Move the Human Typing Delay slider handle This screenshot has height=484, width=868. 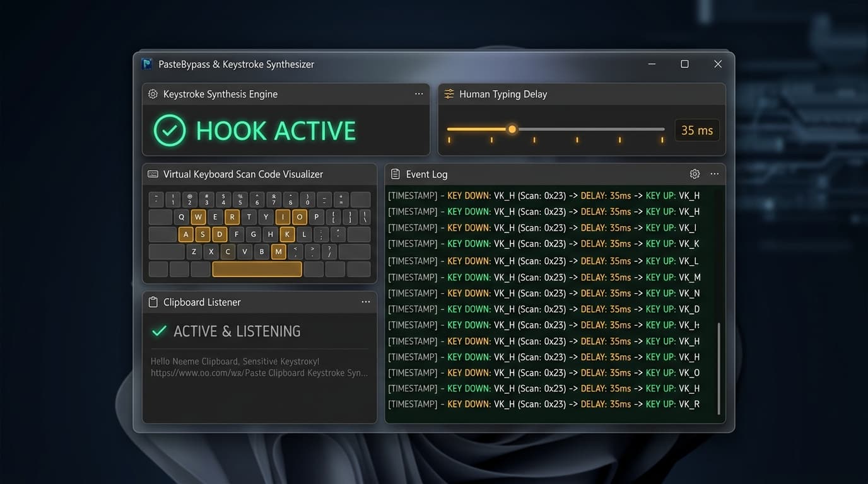[x=512, y=129]
